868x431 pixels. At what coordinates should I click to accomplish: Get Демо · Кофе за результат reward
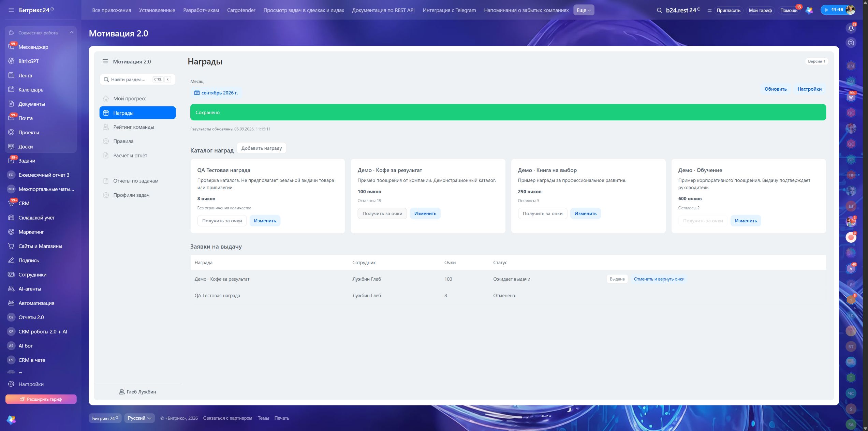click(382, 213)
